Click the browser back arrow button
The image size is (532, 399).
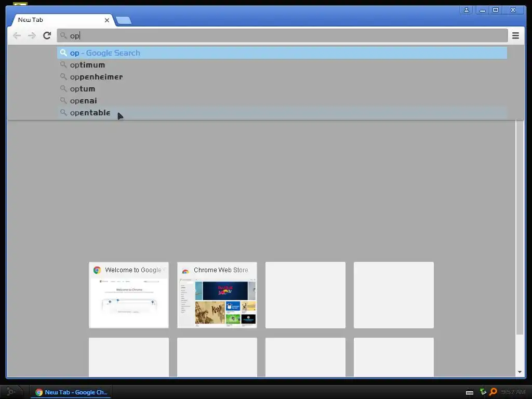17,35
